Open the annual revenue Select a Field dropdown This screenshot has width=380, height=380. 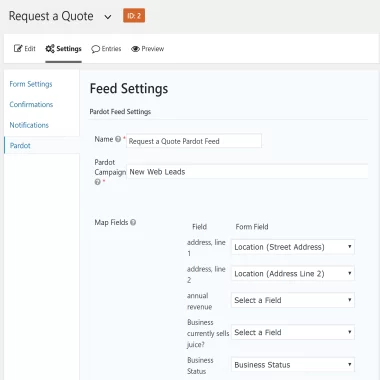(293, 300)
